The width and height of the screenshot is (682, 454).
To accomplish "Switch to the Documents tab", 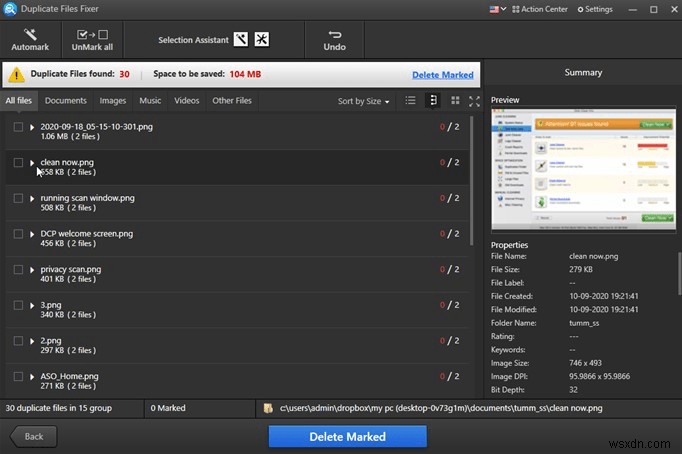I will coord(66,100).
